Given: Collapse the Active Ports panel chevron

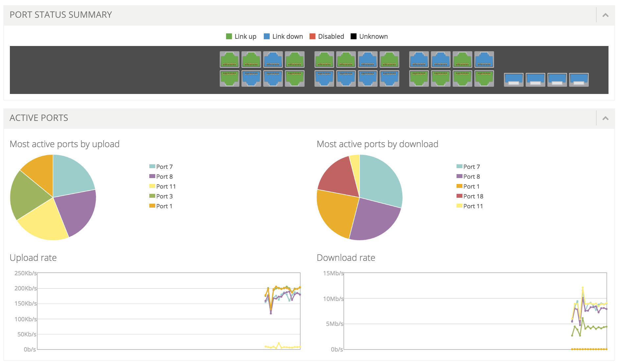Looking at the screenshot, I should tap(605, 118).
